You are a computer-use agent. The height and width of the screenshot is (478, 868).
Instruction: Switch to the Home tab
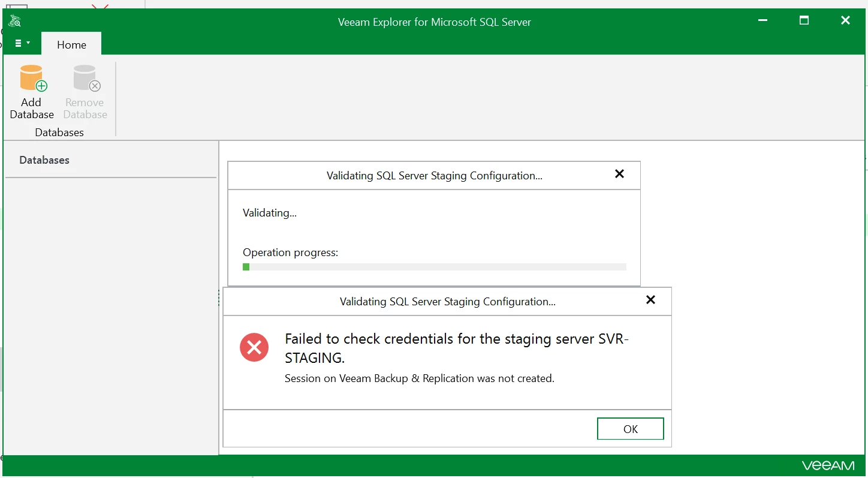click(71, 44)
